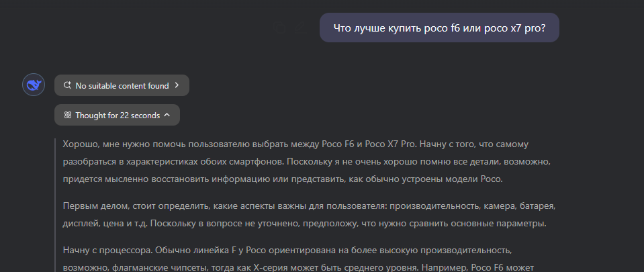The width and height of the screenshot is (644, 272).
Task: Collapse reasoning with the up chevron
Action: pyautogui.click(x=167, y=116)
